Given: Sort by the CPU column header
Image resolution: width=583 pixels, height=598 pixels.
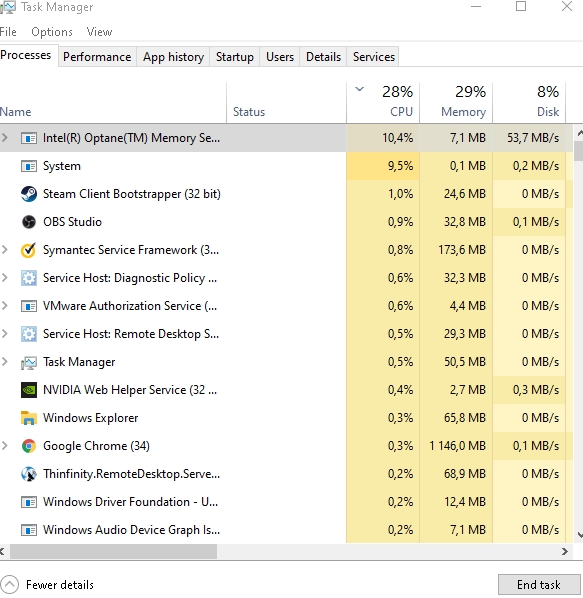Looking at the screenshot, I should (383, 102).
